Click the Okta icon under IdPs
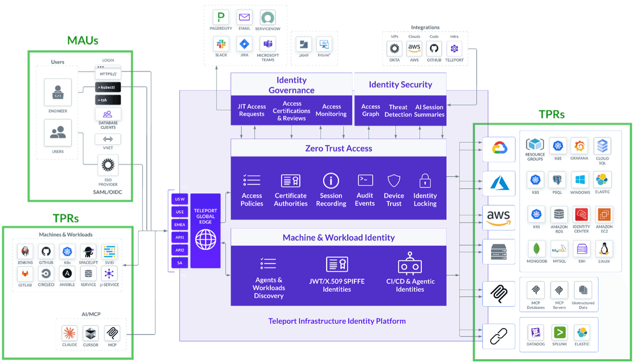 395,48
